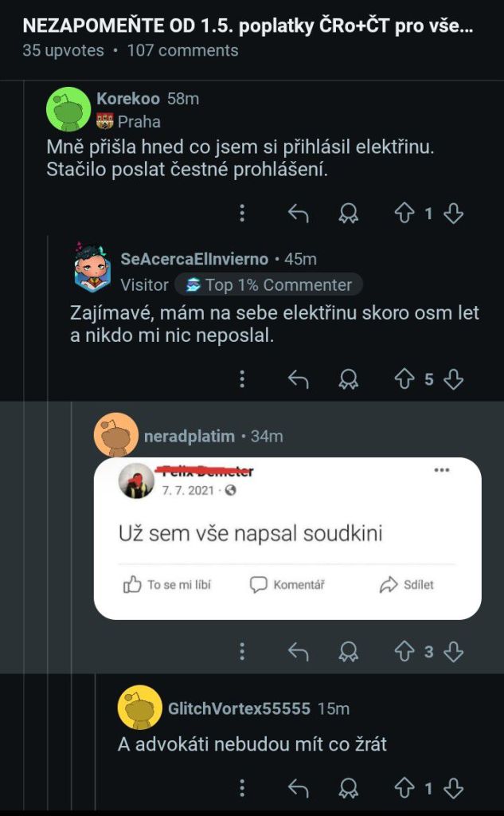Tap the Top 1% Commenter badge
The height and width of the screenshot is (816, 504).
(269, 284)
